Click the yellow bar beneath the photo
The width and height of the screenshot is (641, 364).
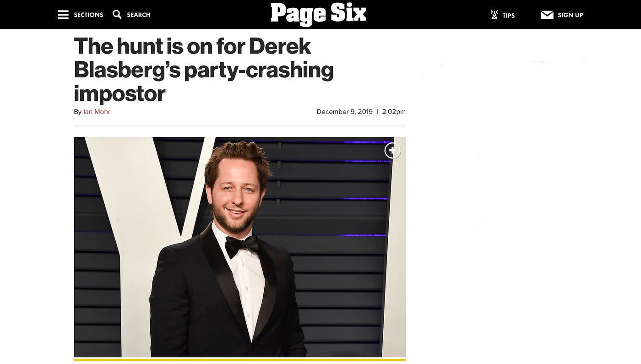[x=240, y=360]
